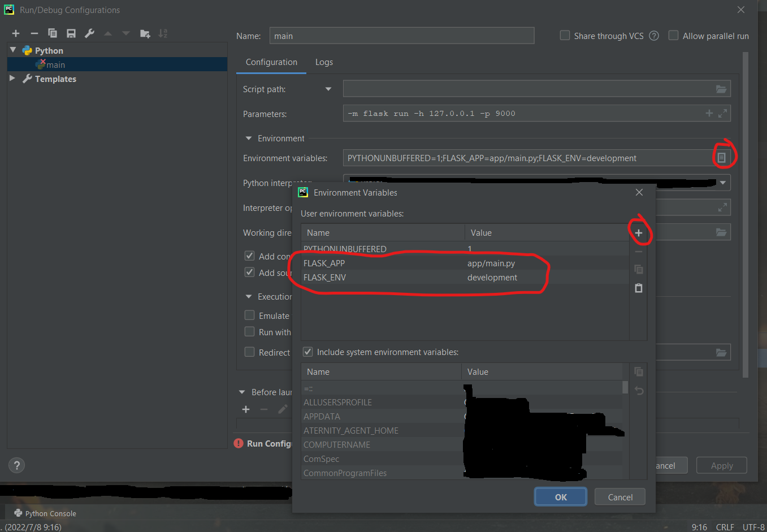Enable Share through VCS checkbox

565,36
